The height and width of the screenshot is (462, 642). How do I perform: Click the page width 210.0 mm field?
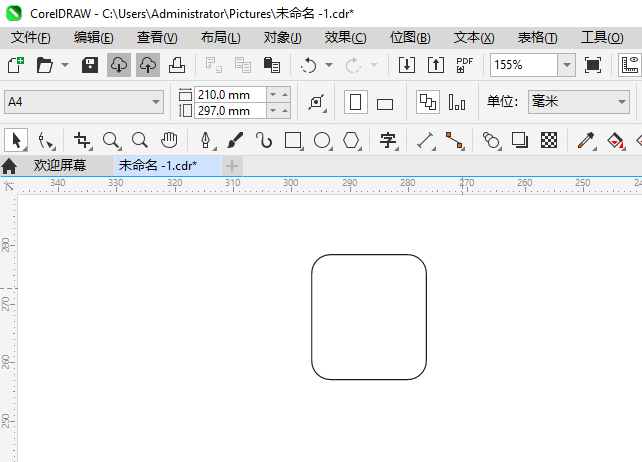(x=230, y=95)
